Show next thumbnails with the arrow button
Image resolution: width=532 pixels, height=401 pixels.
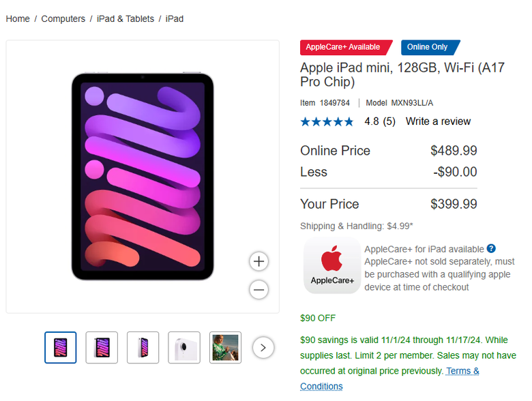point(263,347)
